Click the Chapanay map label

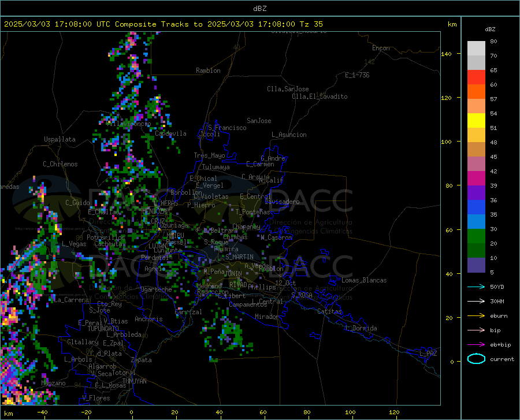click(246, 226)
